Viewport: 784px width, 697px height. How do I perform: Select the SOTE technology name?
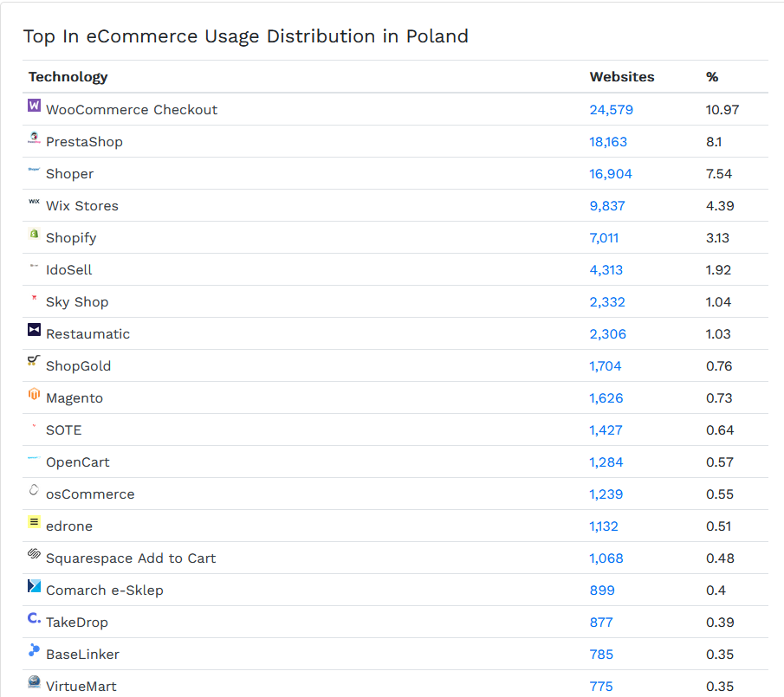click(x=63, y=430)
